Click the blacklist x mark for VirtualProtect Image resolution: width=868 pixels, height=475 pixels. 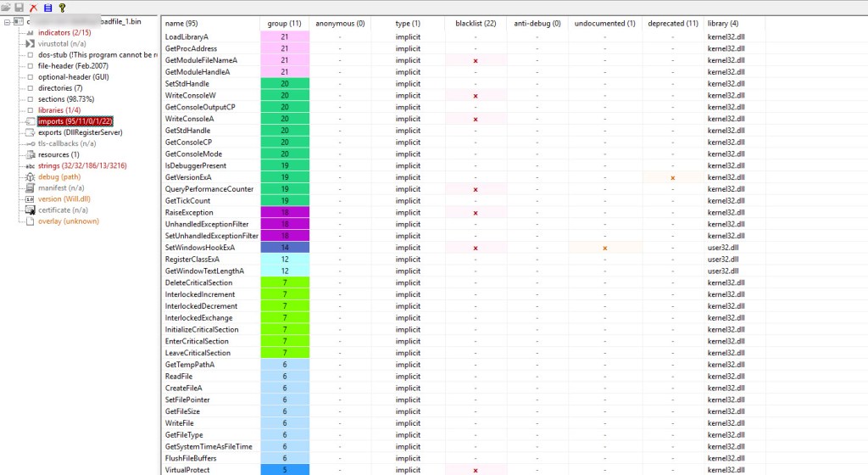click(476, 470)
